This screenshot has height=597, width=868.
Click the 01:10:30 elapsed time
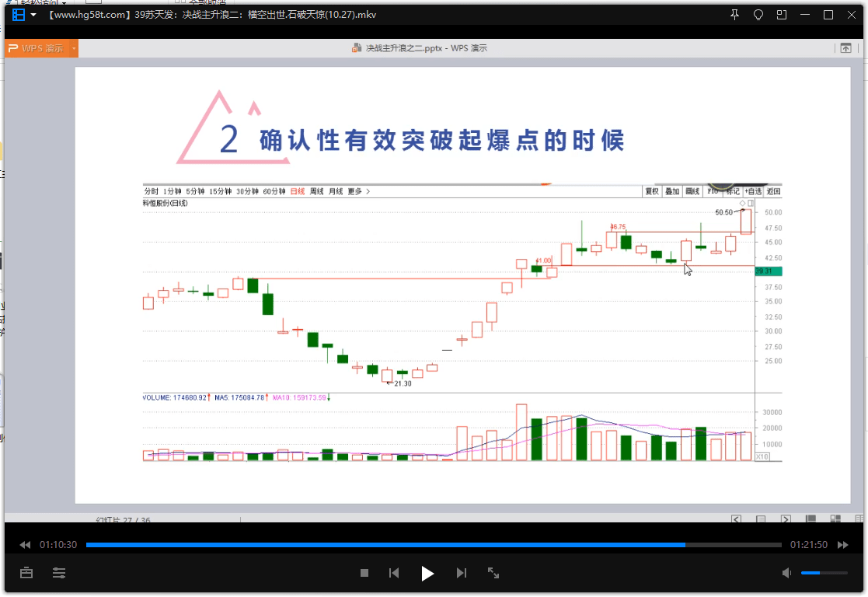point(58,545)
